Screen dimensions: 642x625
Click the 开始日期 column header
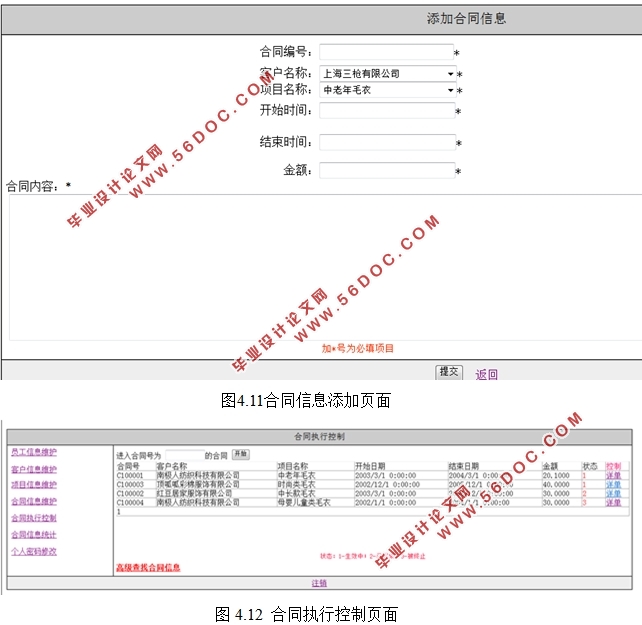(370, 466)
